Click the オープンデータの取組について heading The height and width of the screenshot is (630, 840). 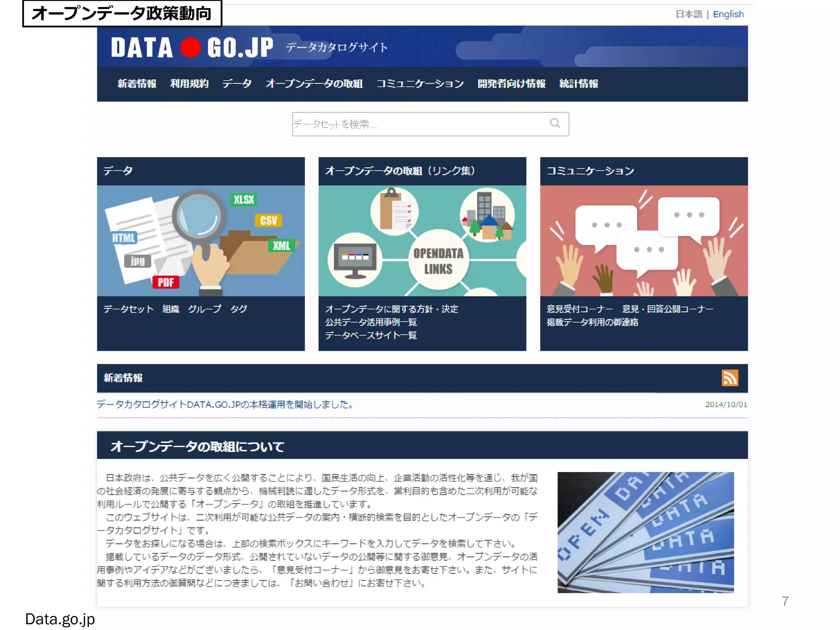[197, 446]
